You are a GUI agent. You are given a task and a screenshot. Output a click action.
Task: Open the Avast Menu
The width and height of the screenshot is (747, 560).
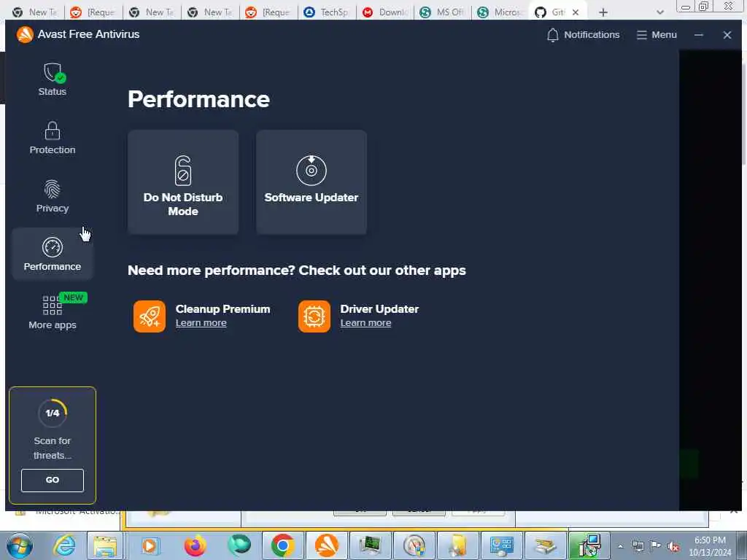tap(657, 35)
